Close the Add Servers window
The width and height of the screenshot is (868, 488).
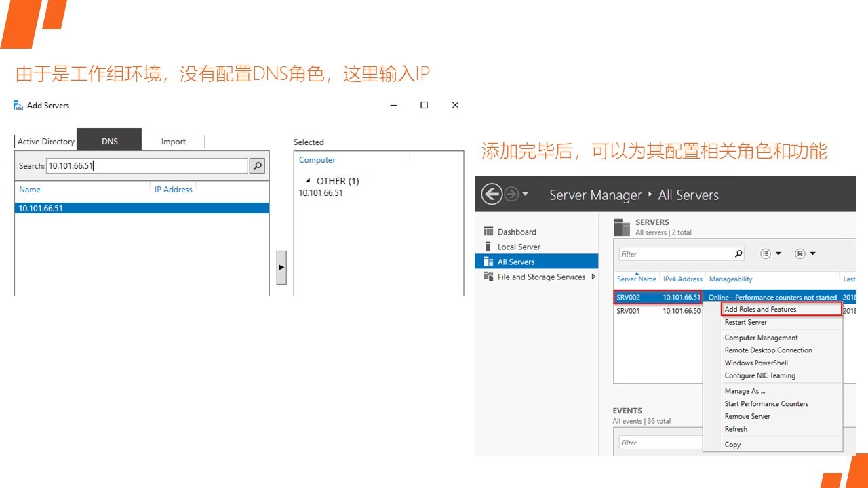coord(455,105)
